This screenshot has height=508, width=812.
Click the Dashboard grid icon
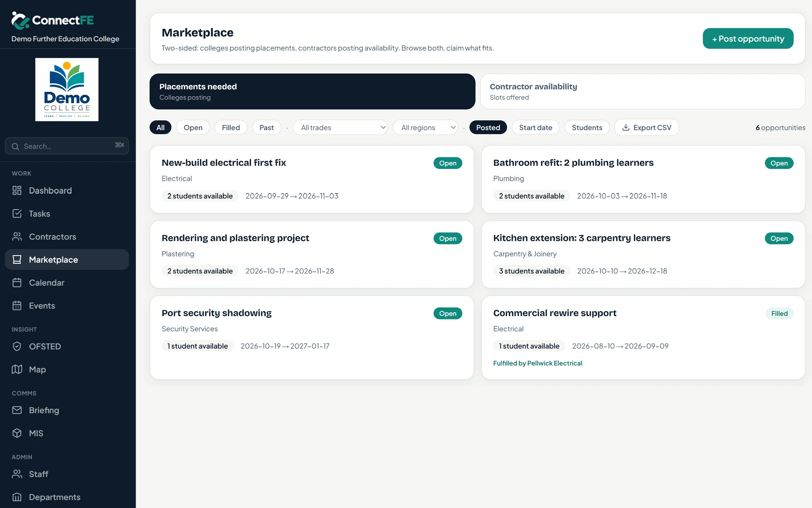(x=17, y=190)
